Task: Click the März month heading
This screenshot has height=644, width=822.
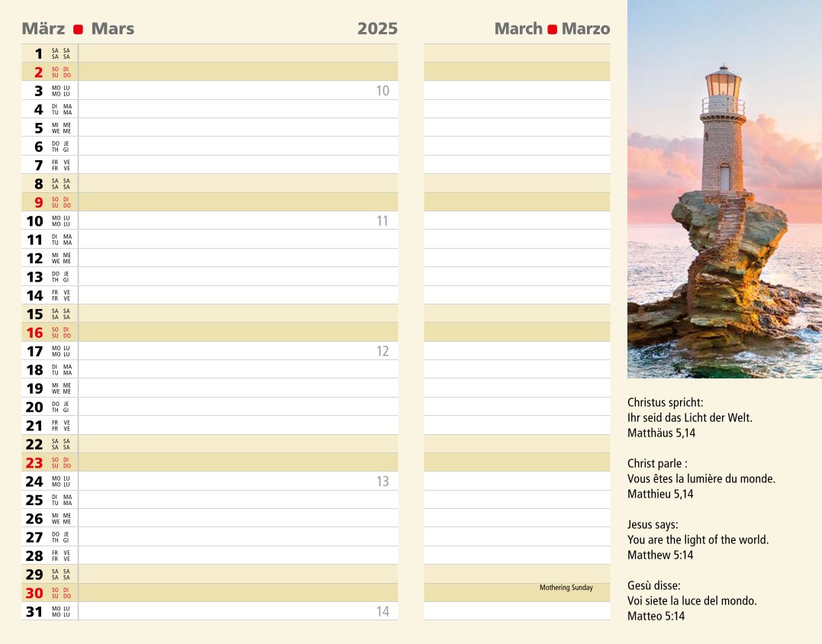Action: [x=43, y=29]
